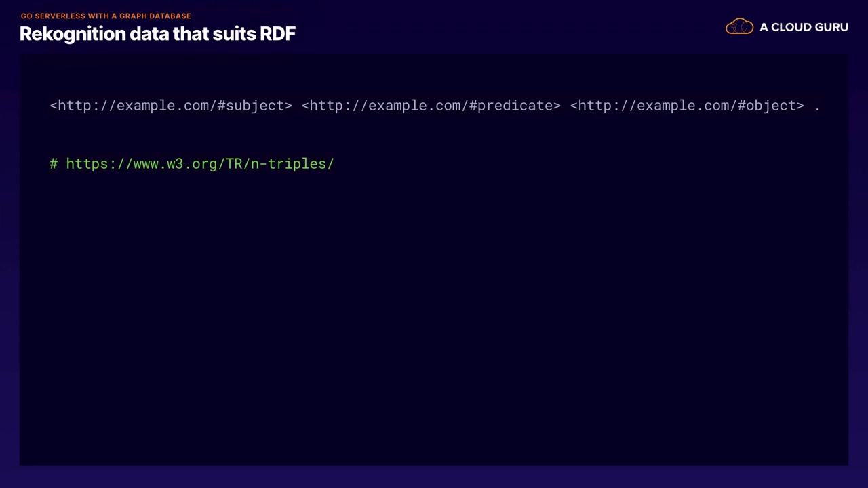Select the slide title "Rekognition data that suits RDF"
The width and height of the screenshot is (868, 488).
(x=157, y=34)
